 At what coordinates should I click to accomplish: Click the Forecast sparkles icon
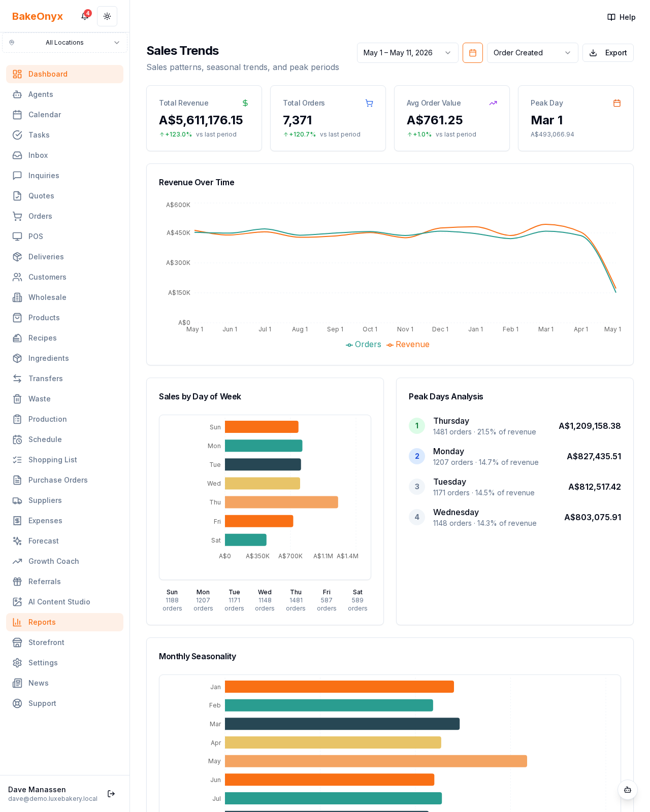pos(17,541)
